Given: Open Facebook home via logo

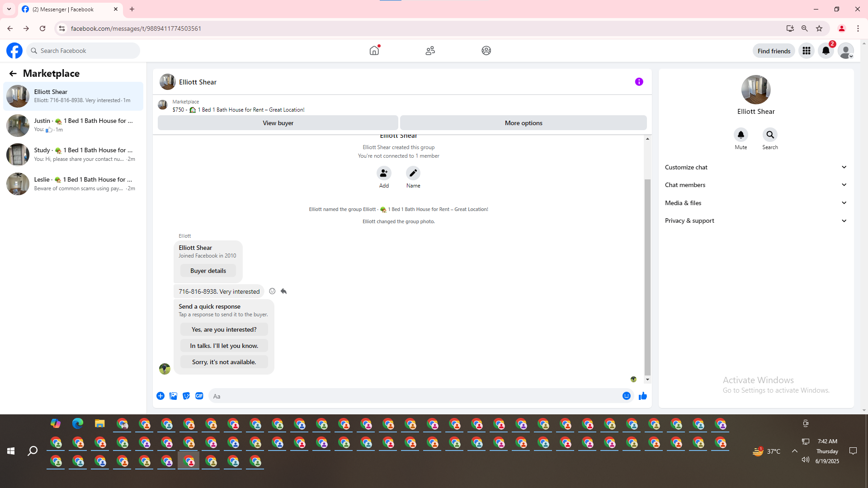Looking at the screenshot, I should 14,51.
